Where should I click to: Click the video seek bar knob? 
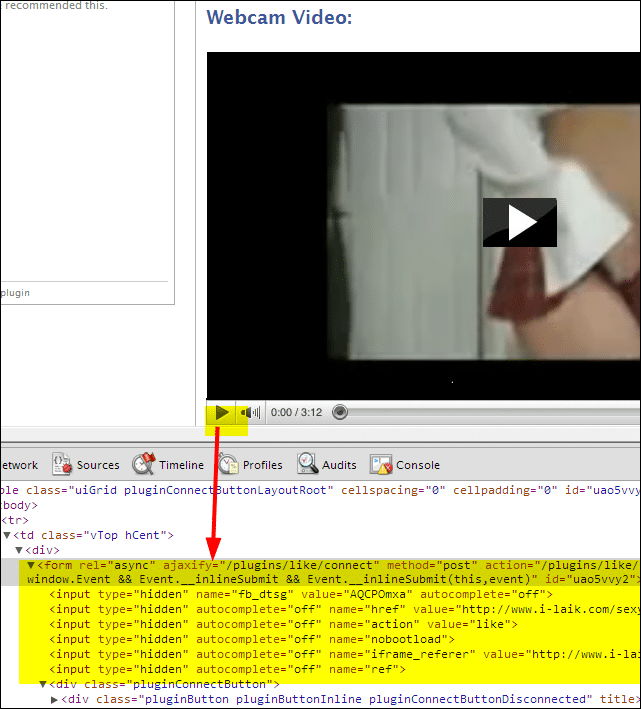pyautogui.click(x=340, y=412)
